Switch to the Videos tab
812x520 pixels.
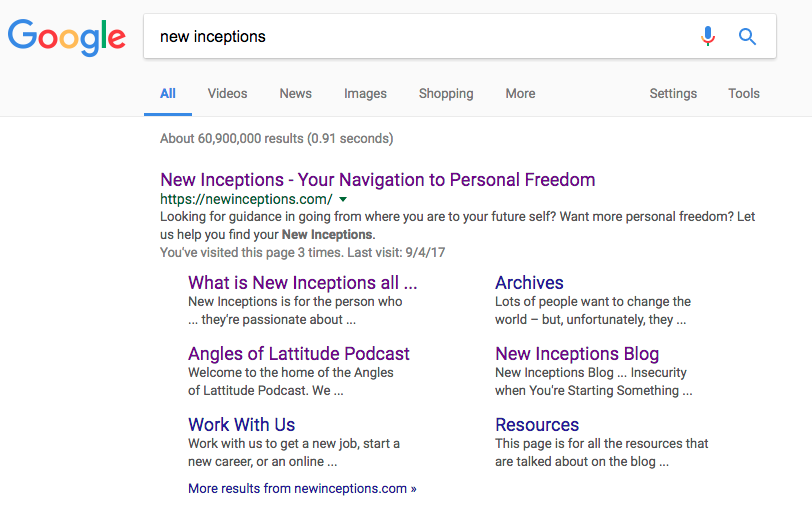(227, 93)
